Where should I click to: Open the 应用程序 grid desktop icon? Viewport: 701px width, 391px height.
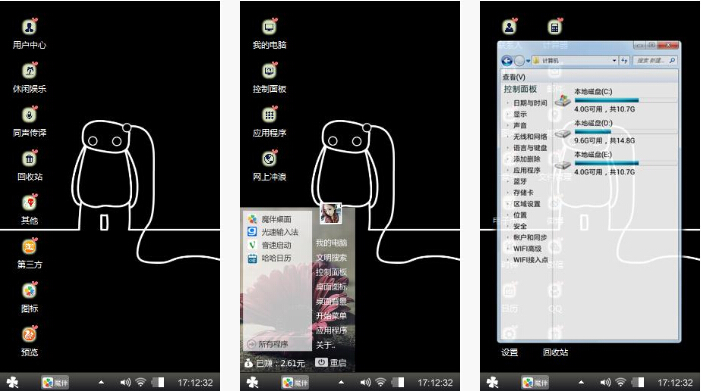pyautogui.click(x=270, y=114)
